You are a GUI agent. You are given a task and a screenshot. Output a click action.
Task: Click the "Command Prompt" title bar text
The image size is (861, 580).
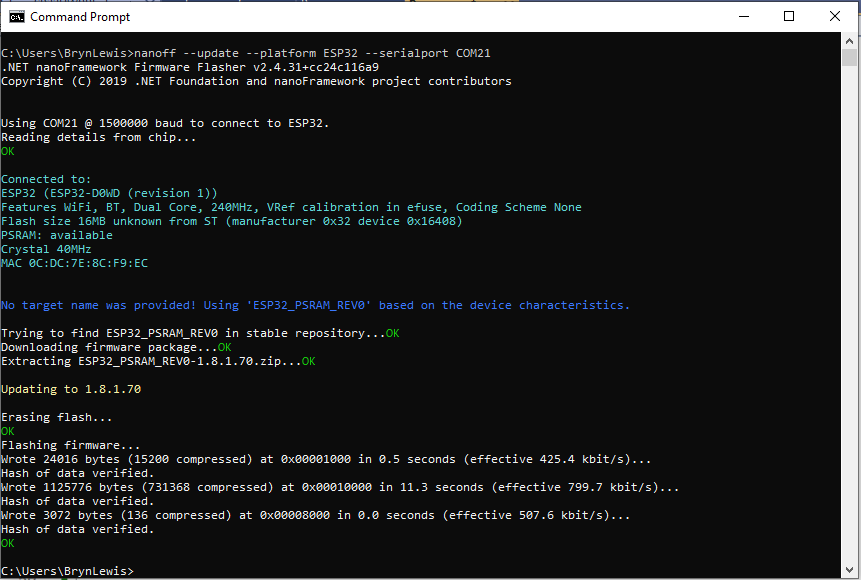click(80, 17)
